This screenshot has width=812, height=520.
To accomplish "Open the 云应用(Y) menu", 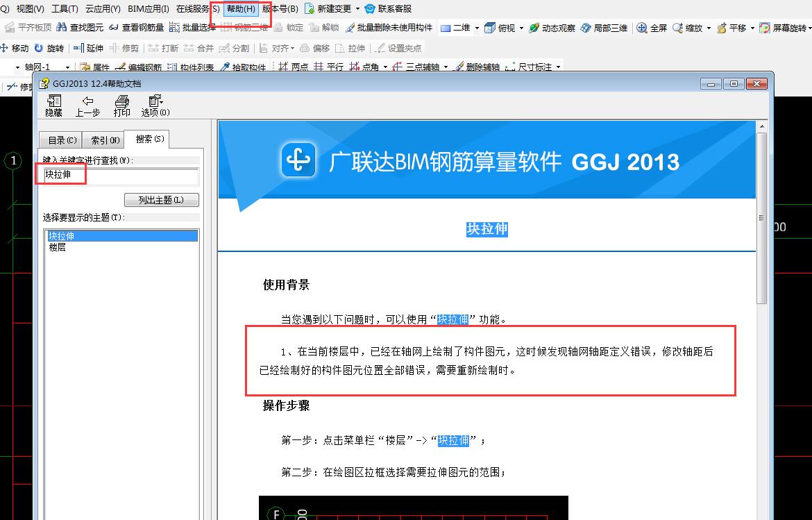I will pyautogui.click(x=103, y=9).
